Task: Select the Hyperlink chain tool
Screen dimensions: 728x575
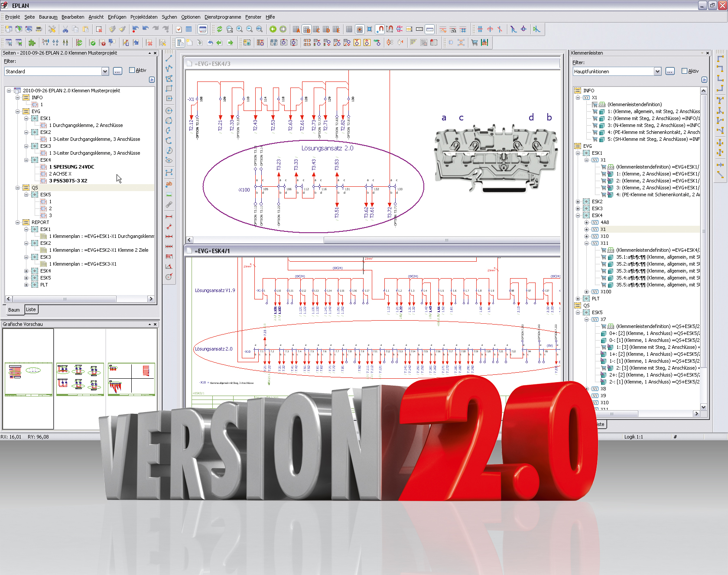Action: [x=169, y=205]
